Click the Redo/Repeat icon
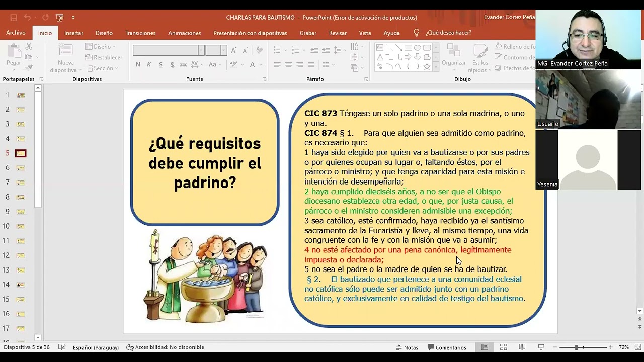Screen dimensions: 644x362 pos(45,18)
